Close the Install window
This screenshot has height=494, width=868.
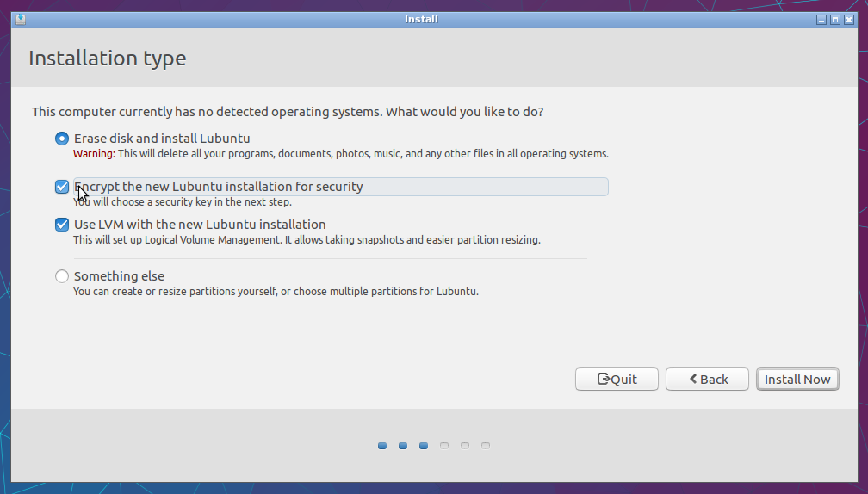pyautogui.click(x=849, y=20)
